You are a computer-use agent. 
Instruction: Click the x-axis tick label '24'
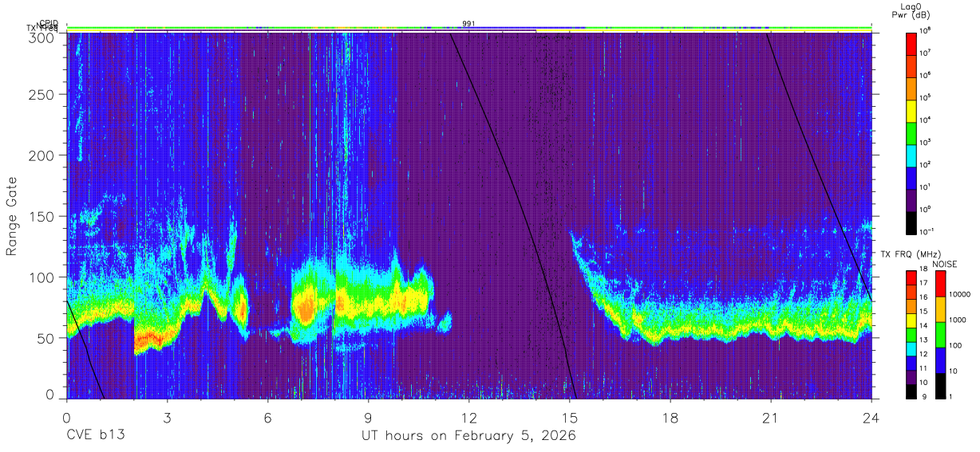[871, 417]
